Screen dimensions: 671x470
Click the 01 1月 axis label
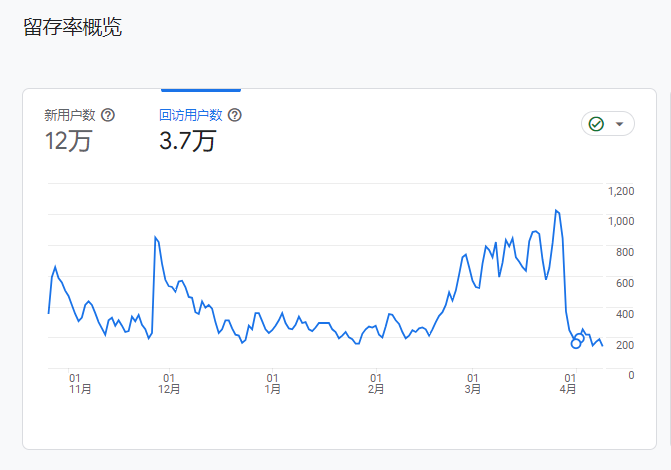[272, 384]
